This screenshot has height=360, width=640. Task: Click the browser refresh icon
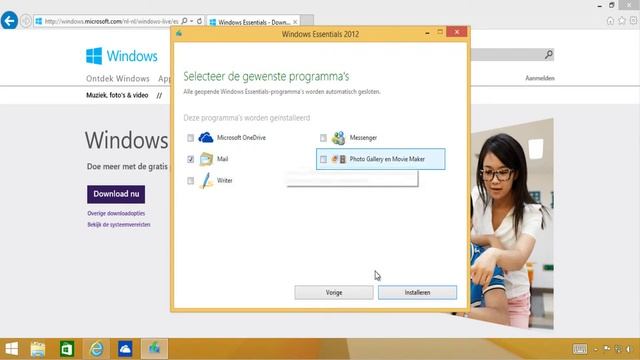(199, 21)
